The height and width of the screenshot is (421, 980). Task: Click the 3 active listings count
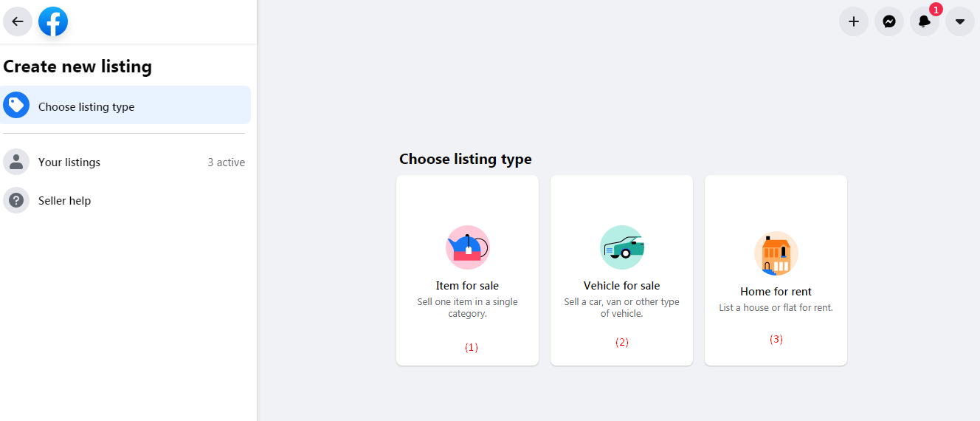pos(226,162)
